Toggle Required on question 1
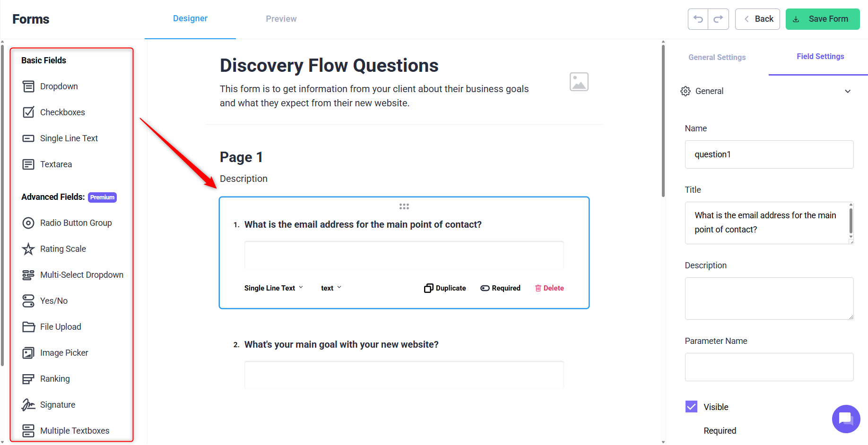Viewport: 868px width, 445px height. pos(500,288)
